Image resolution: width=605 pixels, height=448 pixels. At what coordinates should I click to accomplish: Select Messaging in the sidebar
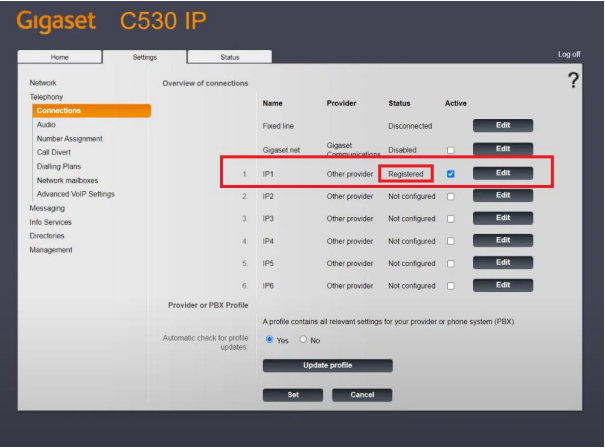coord(47,208)
